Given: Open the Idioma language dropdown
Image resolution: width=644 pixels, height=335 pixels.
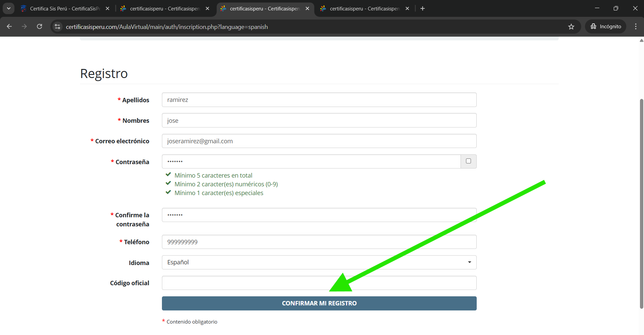Looking at the screenshot, I should point(319,262).
